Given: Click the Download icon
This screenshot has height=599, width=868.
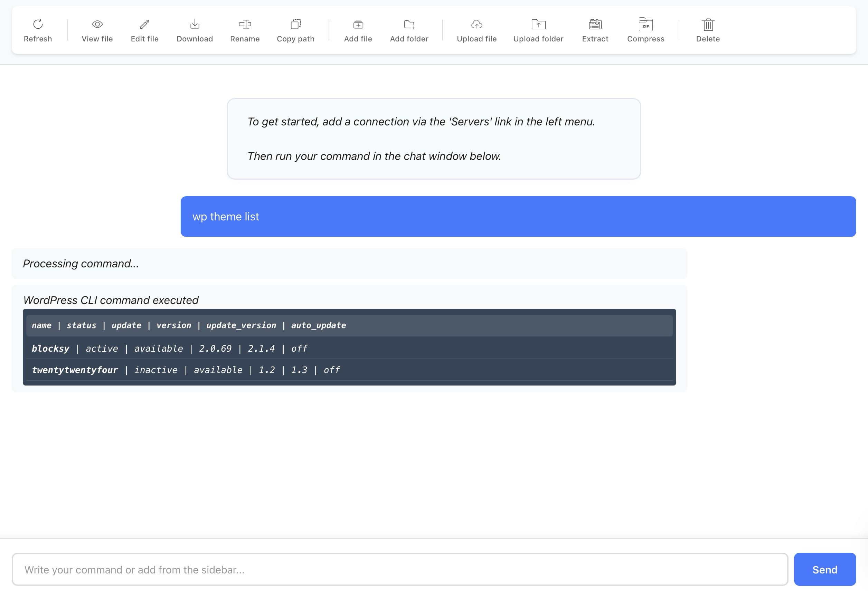Looking at the screenshot, I should (195, 25).
